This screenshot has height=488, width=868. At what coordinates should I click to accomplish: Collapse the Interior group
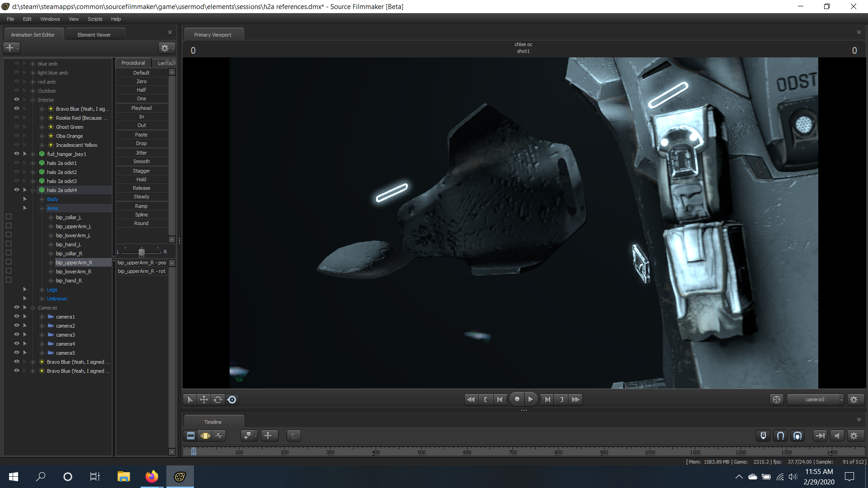tap(33, 100)
